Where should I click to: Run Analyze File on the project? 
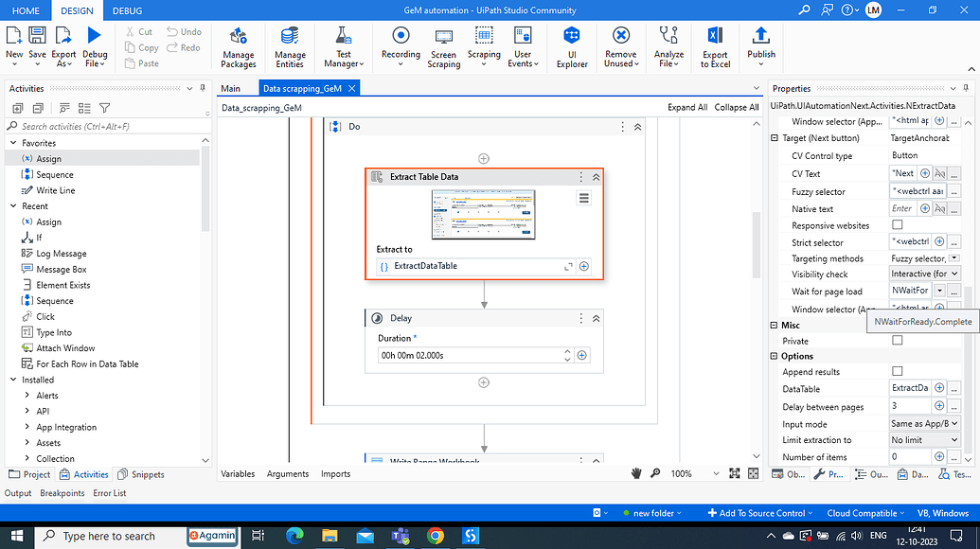tap(668, 47)
